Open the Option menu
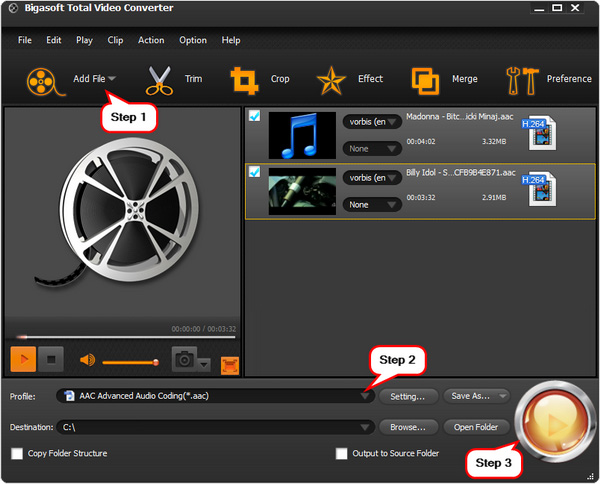 click(193, 40)
